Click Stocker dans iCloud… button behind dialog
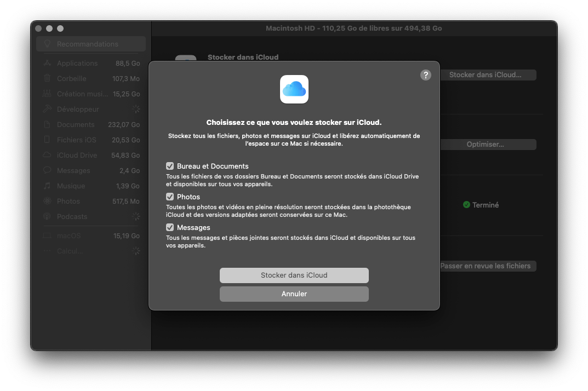 [x=488, y=74]
